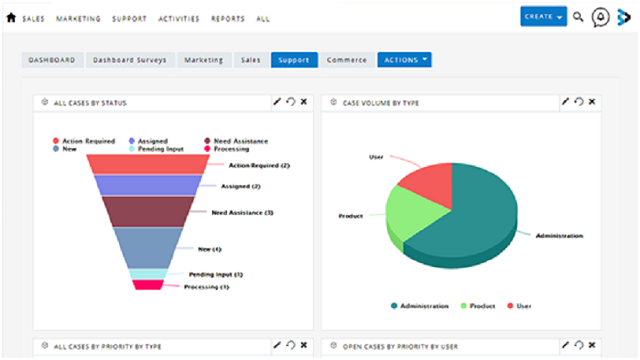Viewport: 640px width, 360px height.
Task: Open the search magnifier icon
Action: (578, 17)
